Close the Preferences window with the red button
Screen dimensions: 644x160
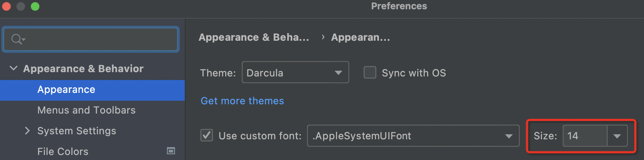(6, 6)
